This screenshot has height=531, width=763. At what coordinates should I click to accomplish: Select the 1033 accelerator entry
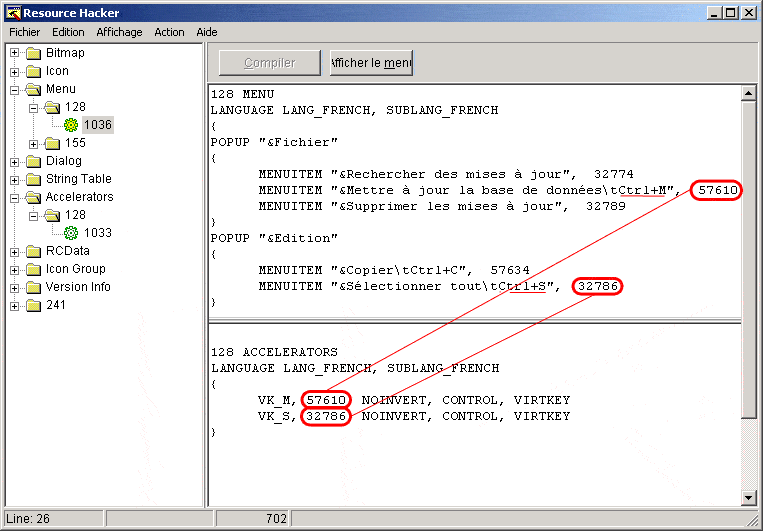click(98, 233)
